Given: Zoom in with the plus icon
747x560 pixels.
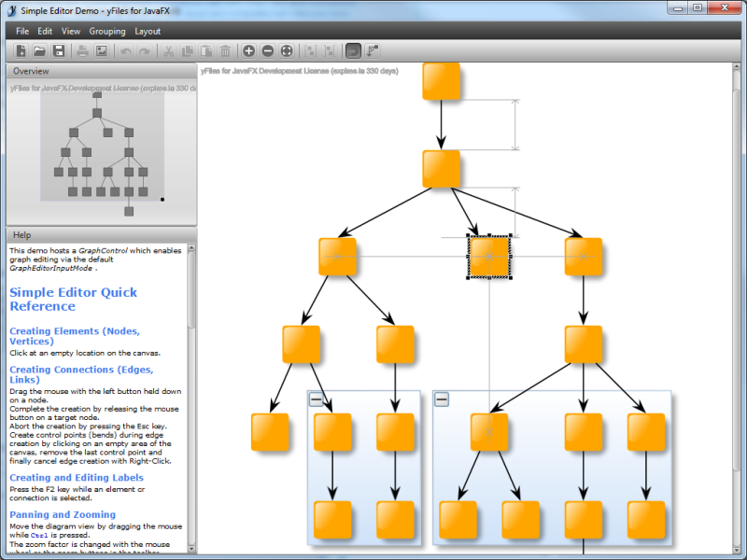Looking at the screenshot, I should (248, 51).
